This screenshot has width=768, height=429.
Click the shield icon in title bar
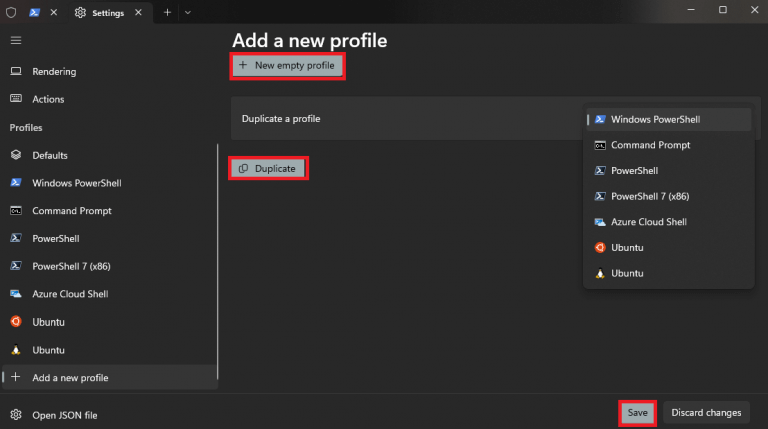(11, 12)
